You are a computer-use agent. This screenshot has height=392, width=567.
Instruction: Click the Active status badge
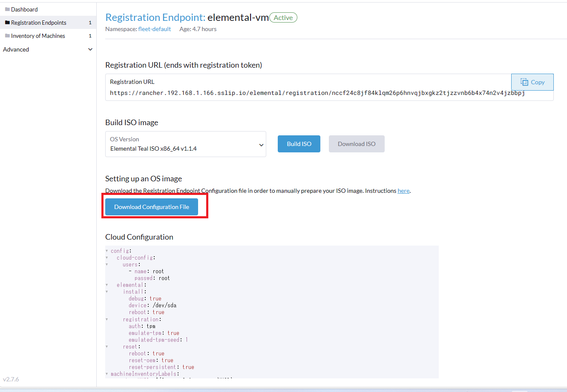click(283, 17)
